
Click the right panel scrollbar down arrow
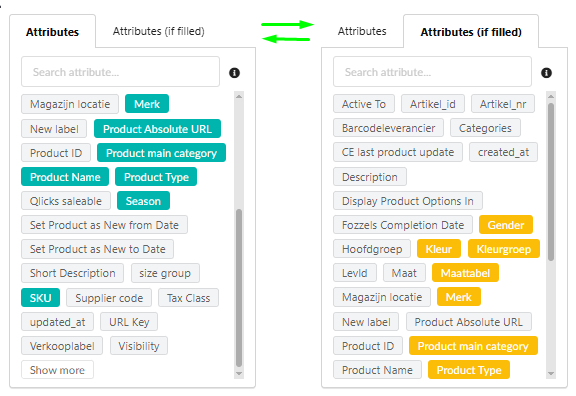click(x=551, y=373)
